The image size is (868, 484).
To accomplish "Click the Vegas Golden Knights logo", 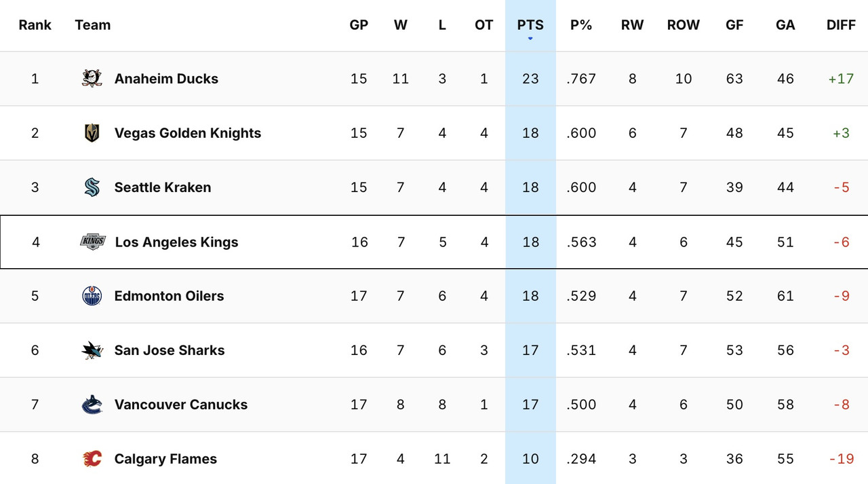I will pos(92,133).
